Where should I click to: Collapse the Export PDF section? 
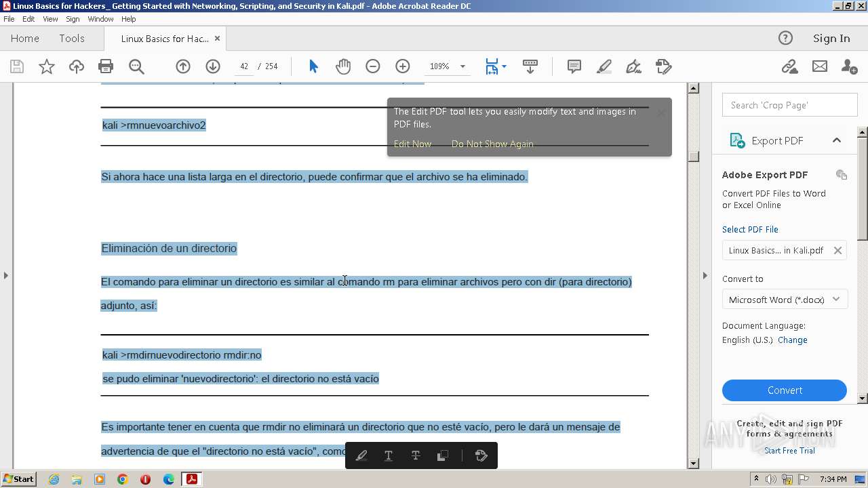click(x=836, y=140)
